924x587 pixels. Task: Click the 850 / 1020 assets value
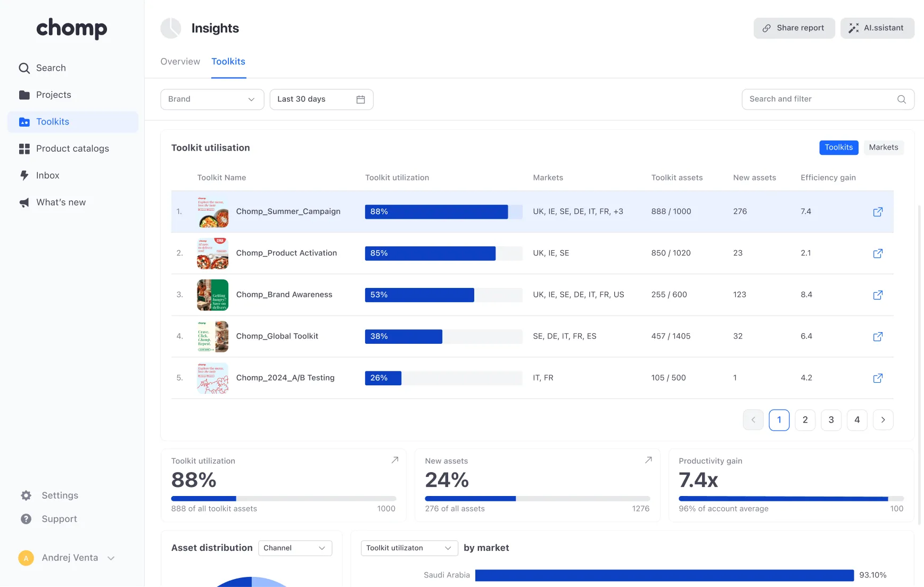click(671, 253)
